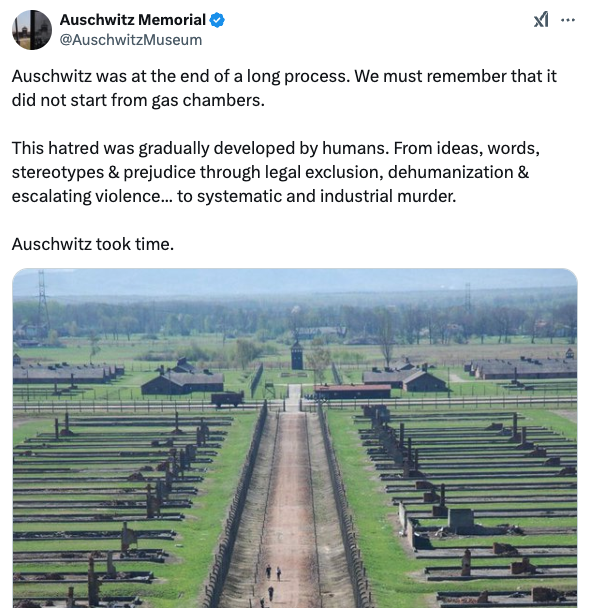
Task: Click the sentence ending "start from gas chambers"
Action: pos(138,100)
